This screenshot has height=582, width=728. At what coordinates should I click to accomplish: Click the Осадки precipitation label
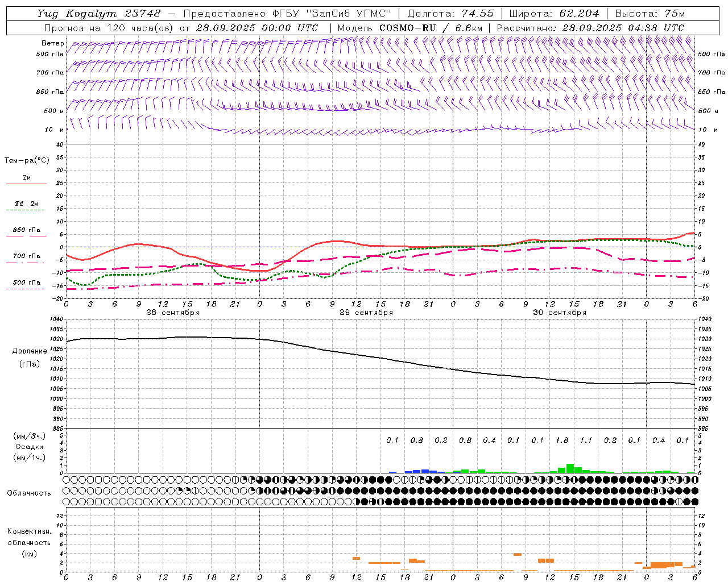[x=30, y=447]
